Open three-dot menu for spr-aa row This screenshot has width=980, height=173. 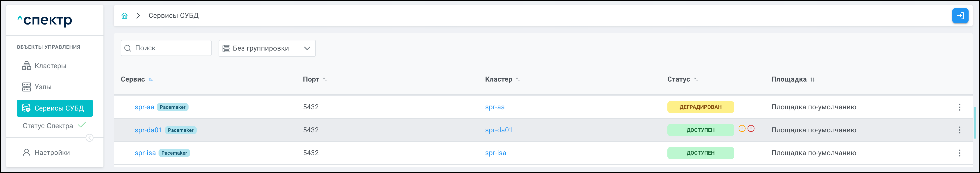click(959, 107)
